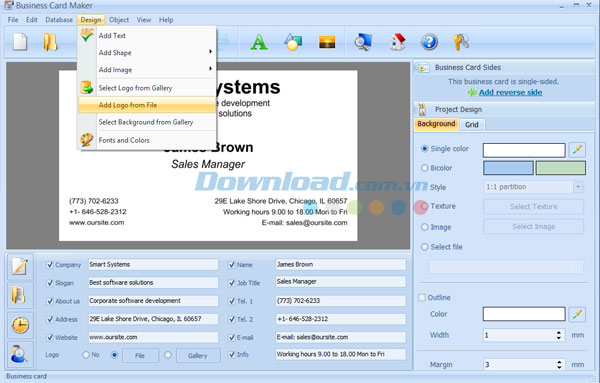Click the green letter A Add Text icon
Viewport: 600px width, 383px height.
coord(259,42)
